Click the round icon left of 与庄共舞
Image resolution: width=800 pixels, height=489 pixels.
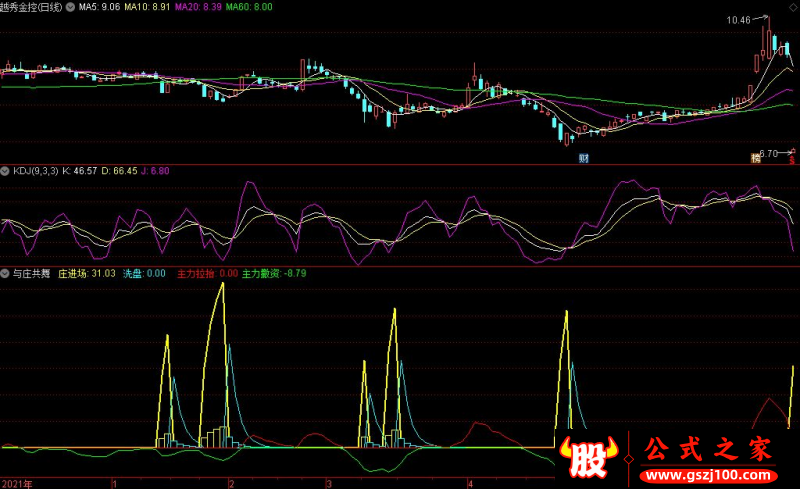pos(6,273)
